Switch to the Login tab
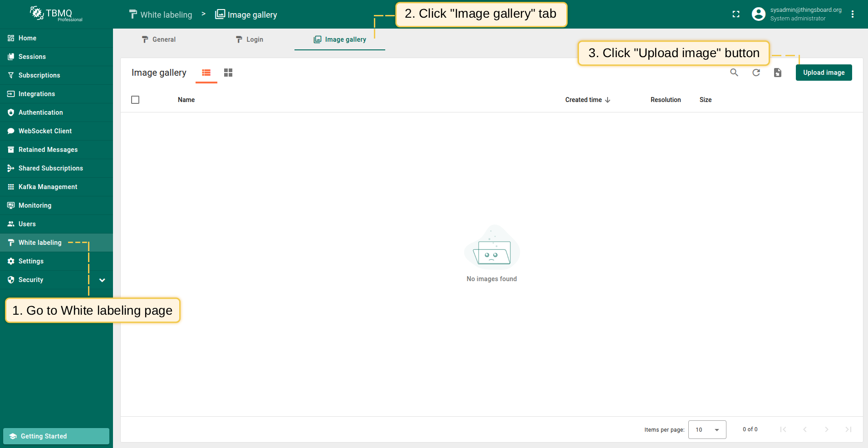The width and height of the screenshot is (868, 448). 249,39
